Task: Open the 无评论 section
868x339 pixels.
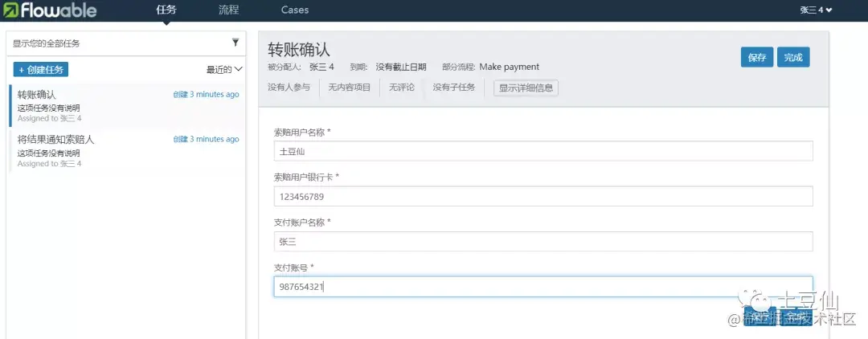Action: coord(401,88)
